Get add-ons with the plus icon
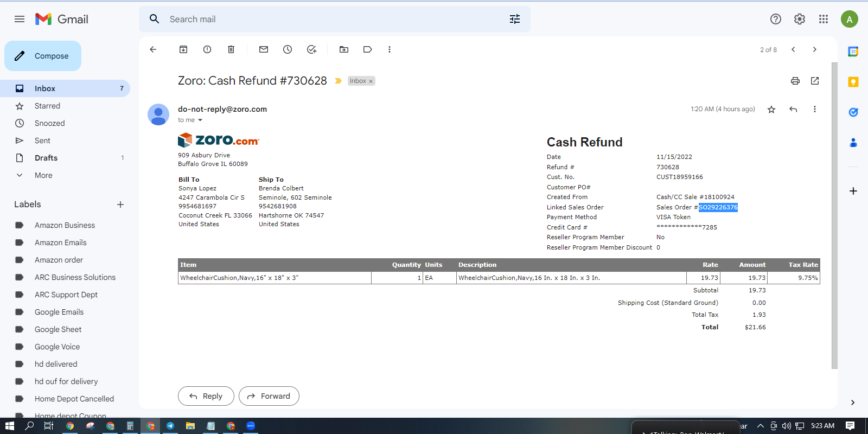This screenshot has width=868, height=434. tap(853, 191)
